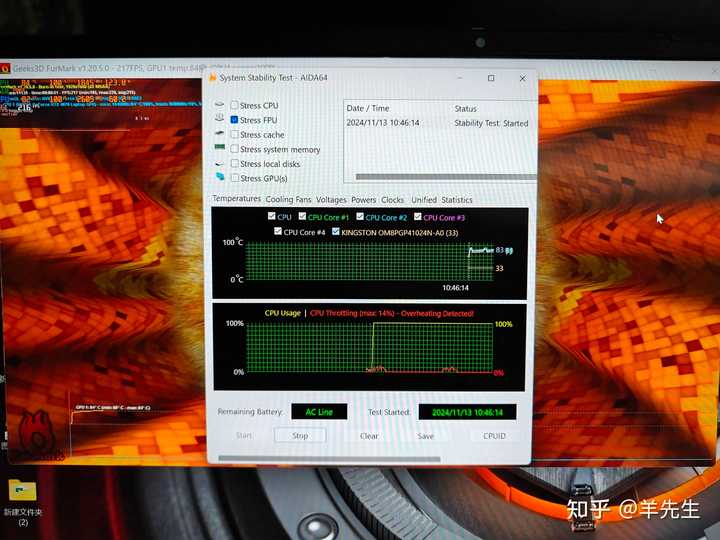Open the Cooling Fans tab
The height and width of the screenshot is (540, 720).
click(288, 199)
